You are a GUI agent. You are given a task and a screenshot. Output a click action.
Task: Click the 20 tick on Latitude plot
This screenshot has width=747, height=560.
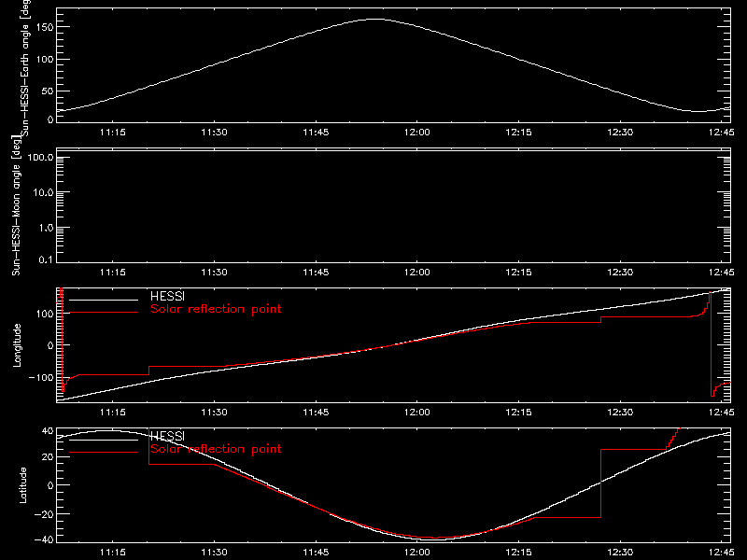(48, 456)
